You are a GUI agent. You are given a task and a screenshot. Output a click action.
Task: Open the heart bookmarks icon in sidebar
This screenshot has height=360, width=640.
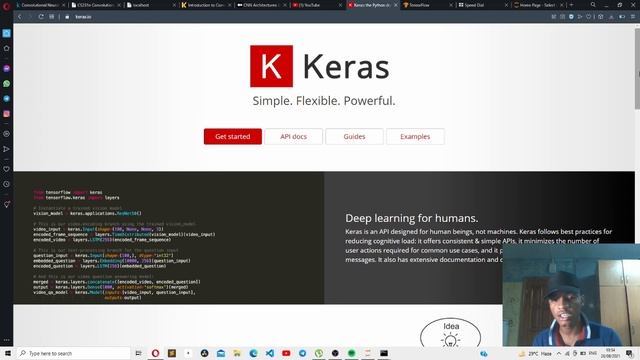[7, 169]
